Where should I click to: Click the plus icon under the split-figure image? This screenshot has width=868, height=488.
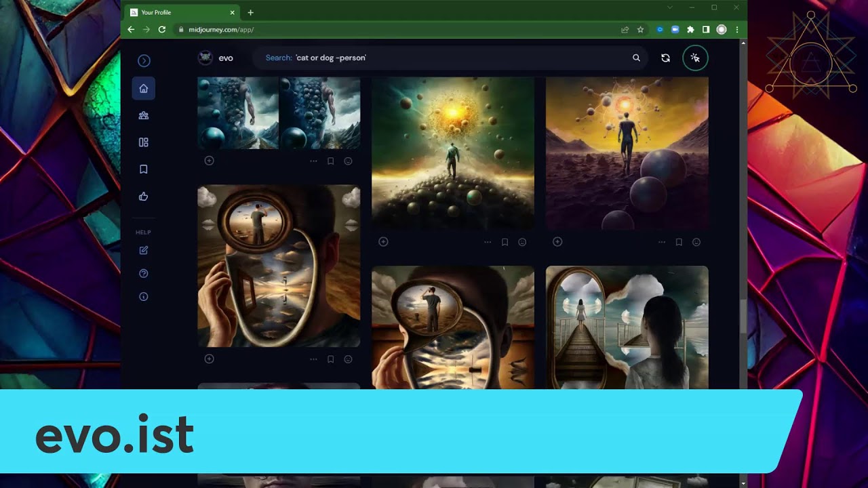pyautogui.click(x=210, y=161)
